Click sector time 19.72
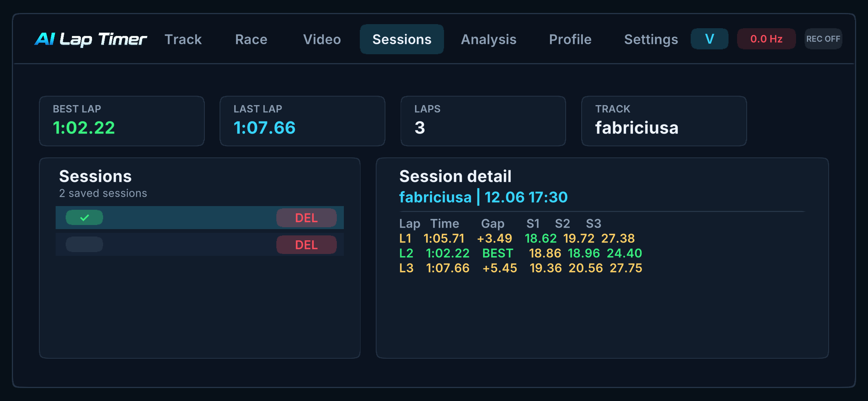The height and width of the screenshot is (401, 868). click(579, 238)
